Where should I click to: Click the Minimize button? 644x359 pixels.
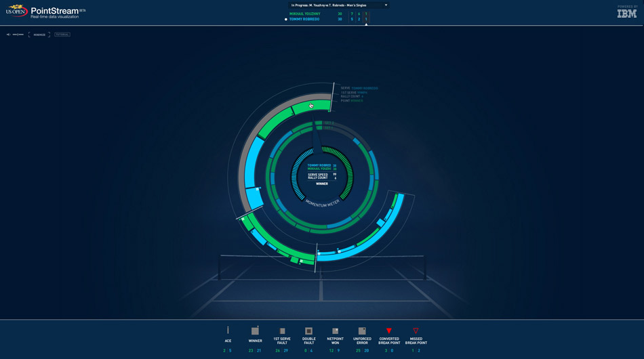[39, 35]
